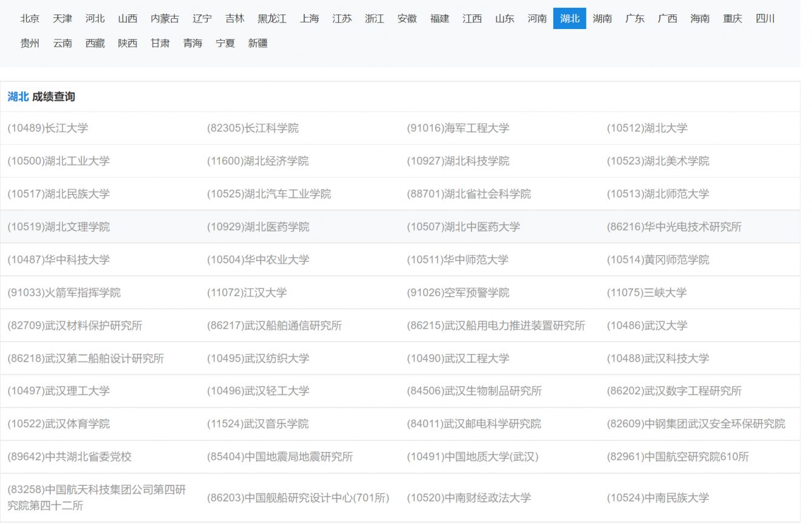This screenshot has height=527, width=812.
Task: Open (10519)湖北文理学院 link
Action: point(59,227)
